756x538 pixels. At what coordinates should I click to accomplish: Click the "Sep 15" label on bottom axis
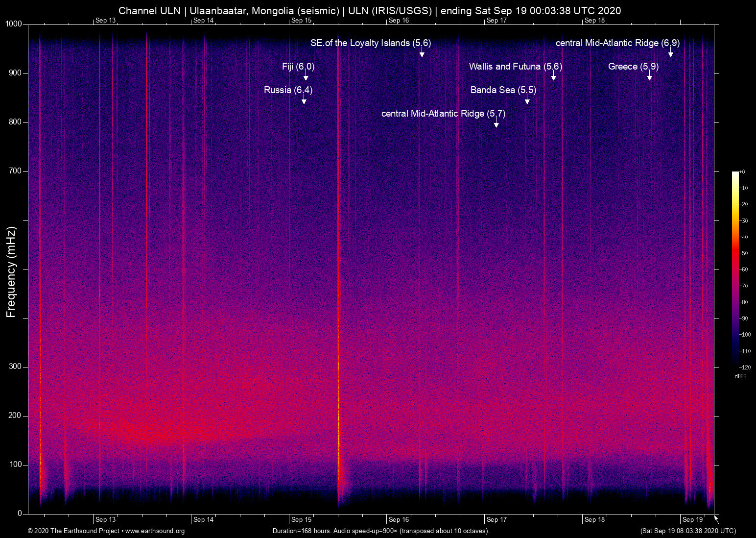pos(301,519)
